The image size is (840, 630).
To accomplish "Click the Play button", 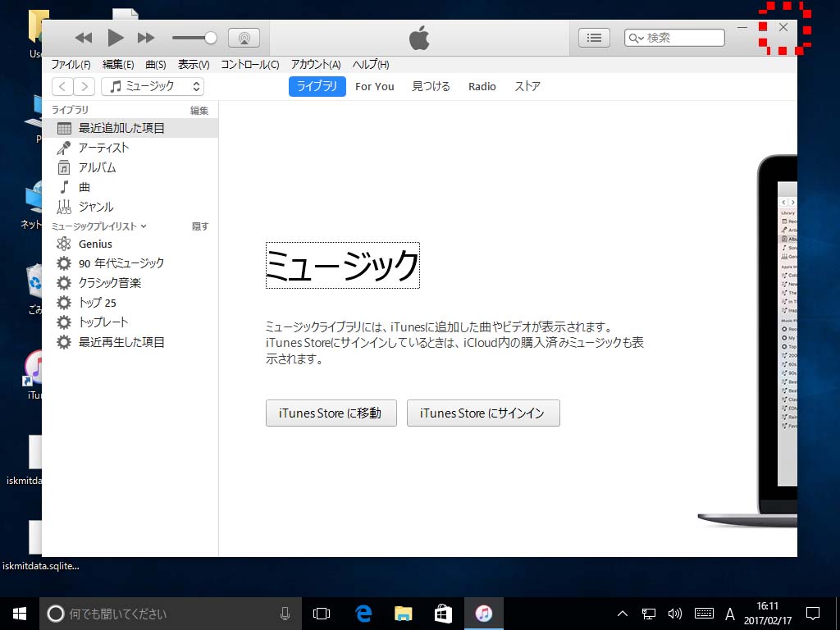I will click(116, 38).
